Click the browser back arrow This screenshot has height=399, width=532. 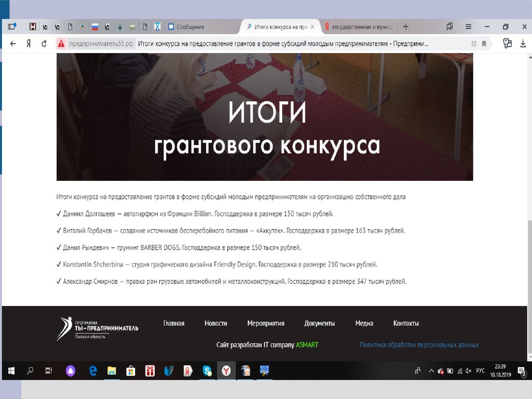tap(13, 44)
